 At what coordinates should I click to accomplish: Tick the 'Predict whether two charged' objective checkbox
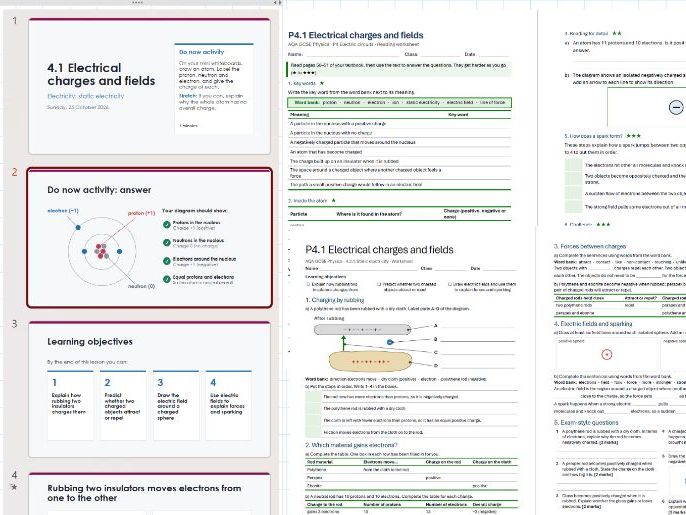pos(379,284)
